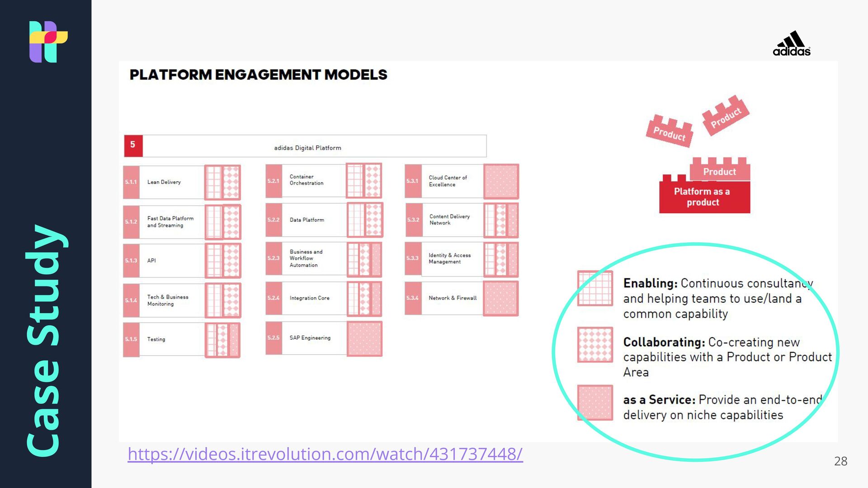Click the SAP Engineering service pattern icon
This screenshot has width=868, height=488.
(364, 339)
